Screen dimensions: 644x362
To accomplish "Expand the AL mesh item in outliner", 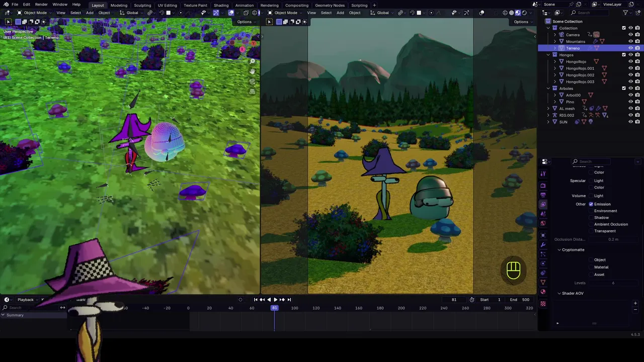I will [x=548, y=108].
